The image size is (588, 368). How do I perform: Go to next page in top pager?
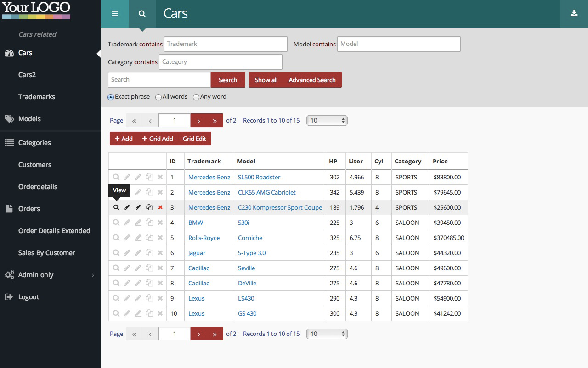198,120
